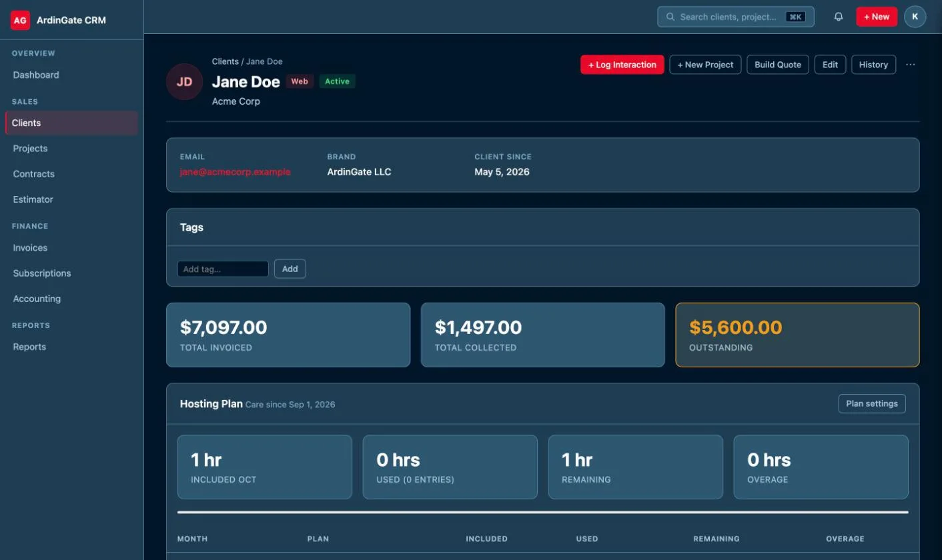This screenshot has height=560, width=942.
Task: Open the notifications bell
Action: 839,17
